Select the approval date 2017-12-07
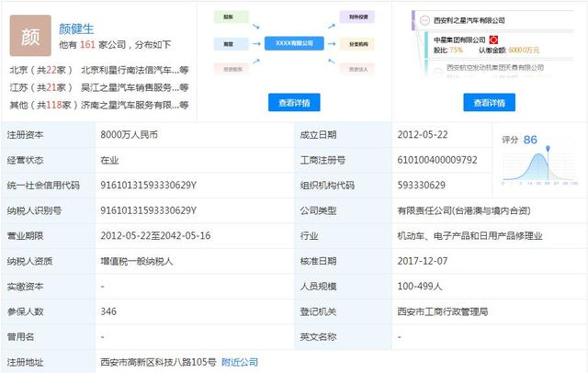Image resolution: width=588 pixels, height=373 pixels. (423, 261)
